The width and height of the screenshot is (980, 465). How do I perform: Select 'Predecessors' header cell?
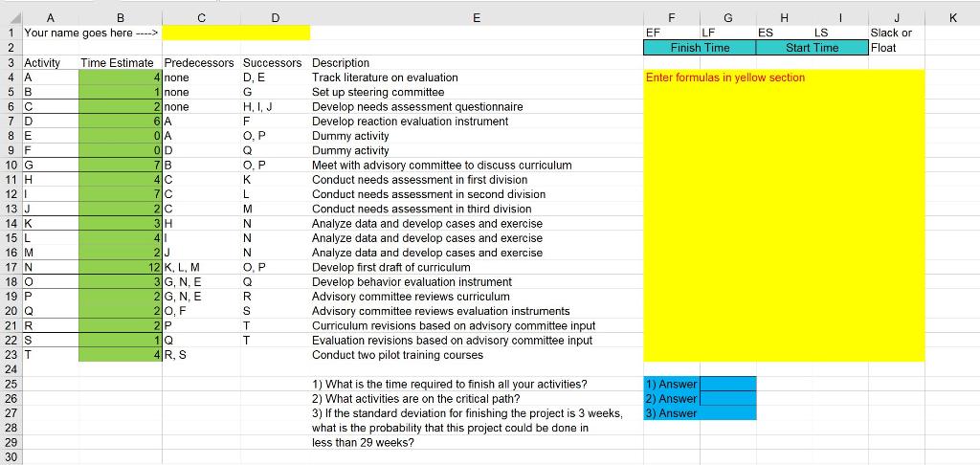[x=201, y=62]
